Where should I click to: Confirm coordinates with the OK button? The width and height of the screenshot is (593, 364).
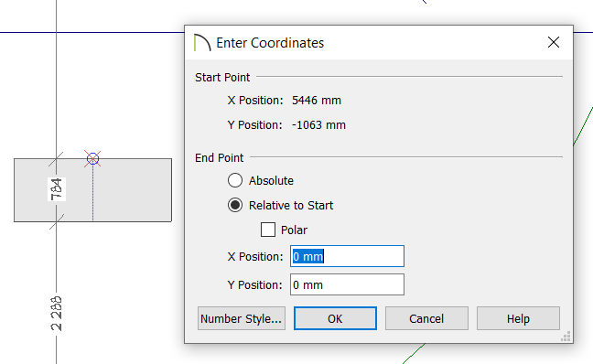coord(335,318)
